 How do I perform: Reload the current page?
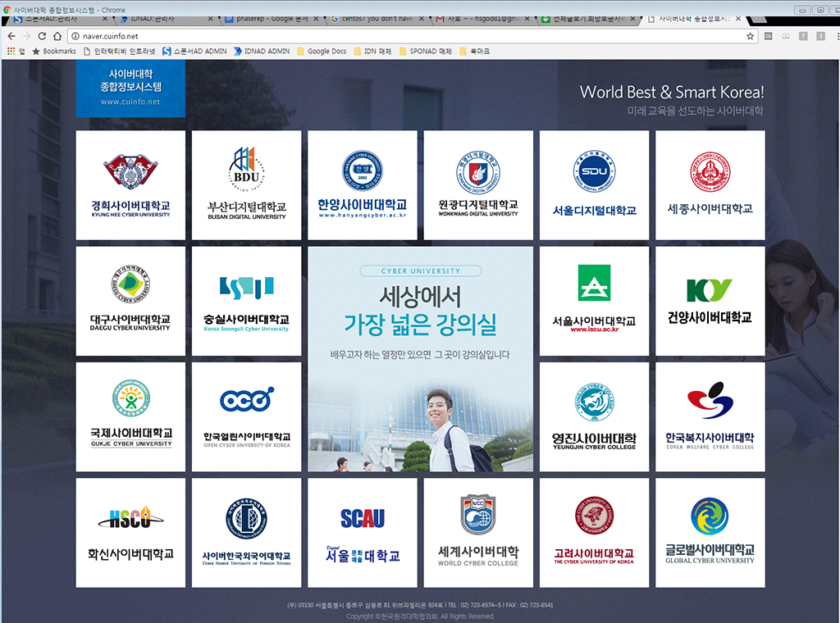[x=42, y=36]
